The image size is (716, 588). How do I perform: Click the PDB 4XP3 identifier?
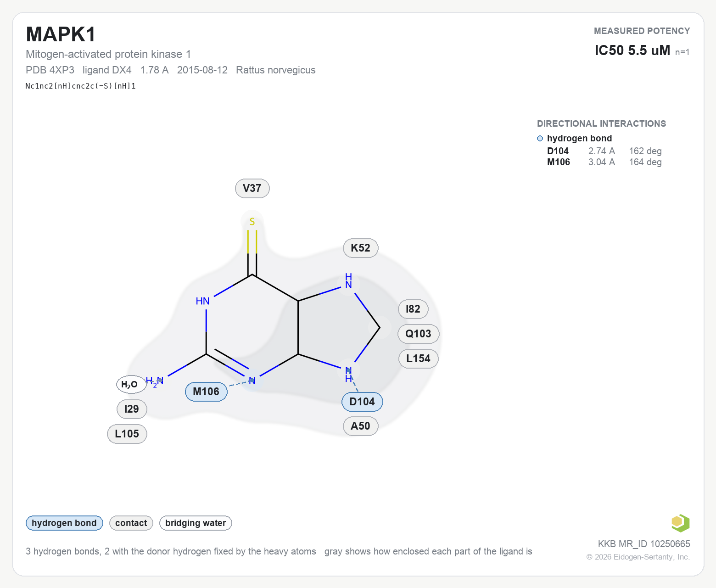click(50, 70)
